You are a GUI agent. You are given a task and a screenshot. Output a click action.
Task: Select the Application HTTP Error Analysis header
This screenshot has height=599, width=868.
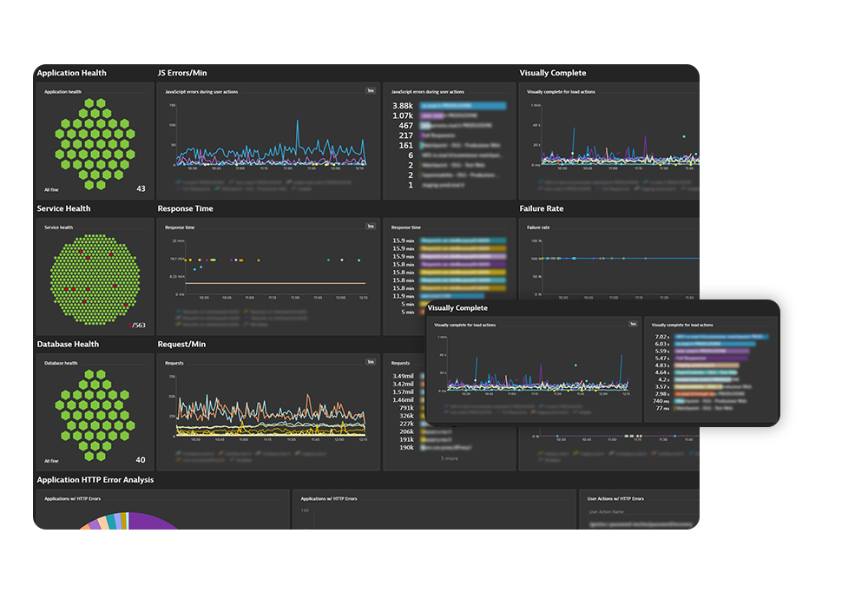coord(95,480)
